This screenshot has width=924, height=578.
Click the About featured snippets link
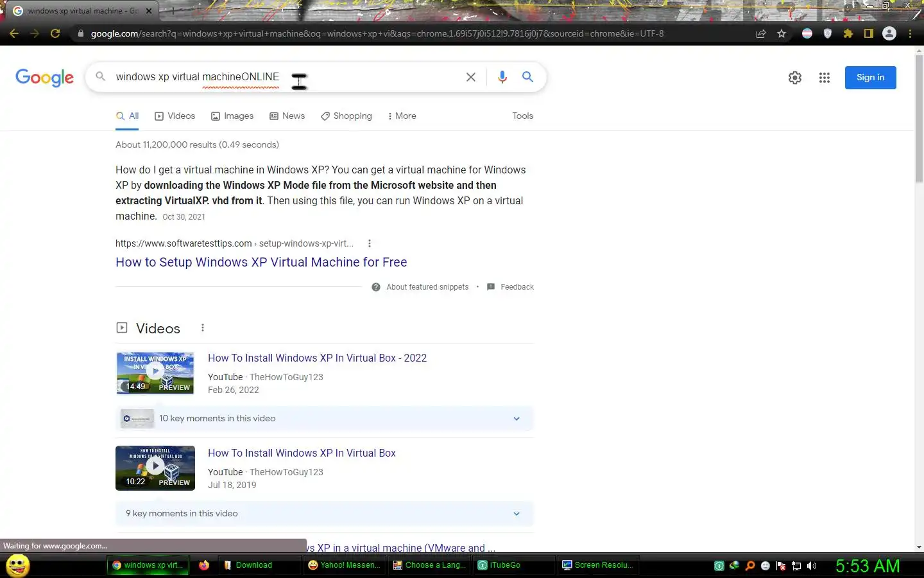pyautogui.click(x=427, y=287)
